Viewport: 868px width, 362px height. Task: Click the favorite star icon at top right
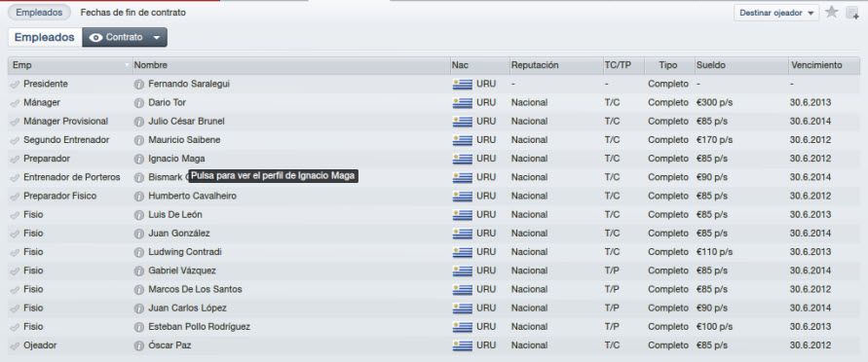pos(831,12)
